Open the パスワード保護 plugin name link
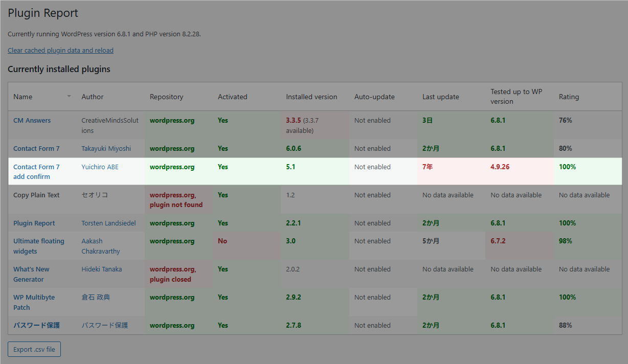Screen dimensions: 628x364 (x=36, y=326)
